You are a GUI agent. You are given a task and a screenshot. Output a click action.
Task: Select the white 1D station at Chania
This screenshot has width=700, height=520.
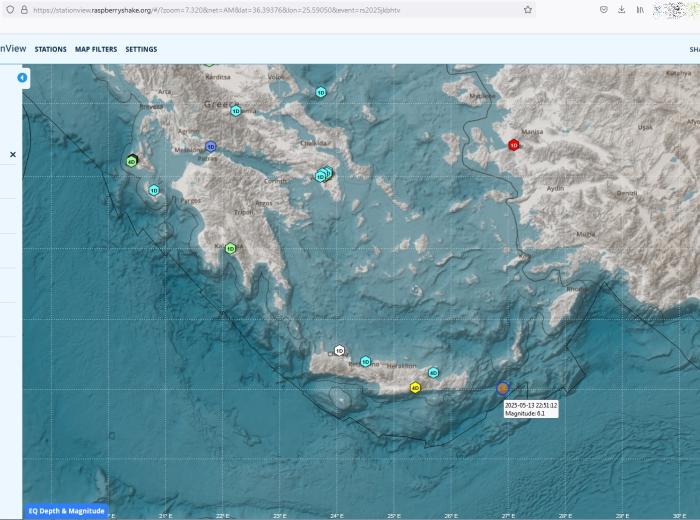tap(339, 350)
